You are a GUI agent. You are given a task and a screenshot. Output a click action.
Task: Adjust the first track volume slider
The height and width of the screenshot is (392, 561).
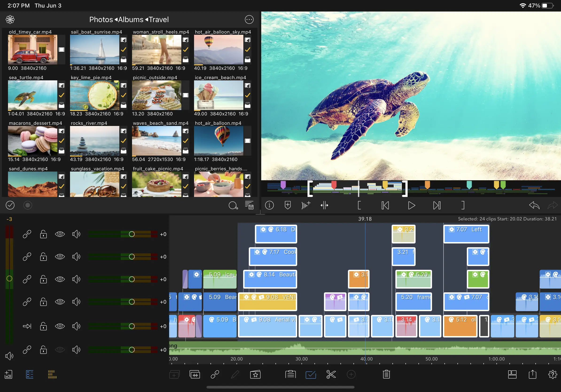point(132,234)
